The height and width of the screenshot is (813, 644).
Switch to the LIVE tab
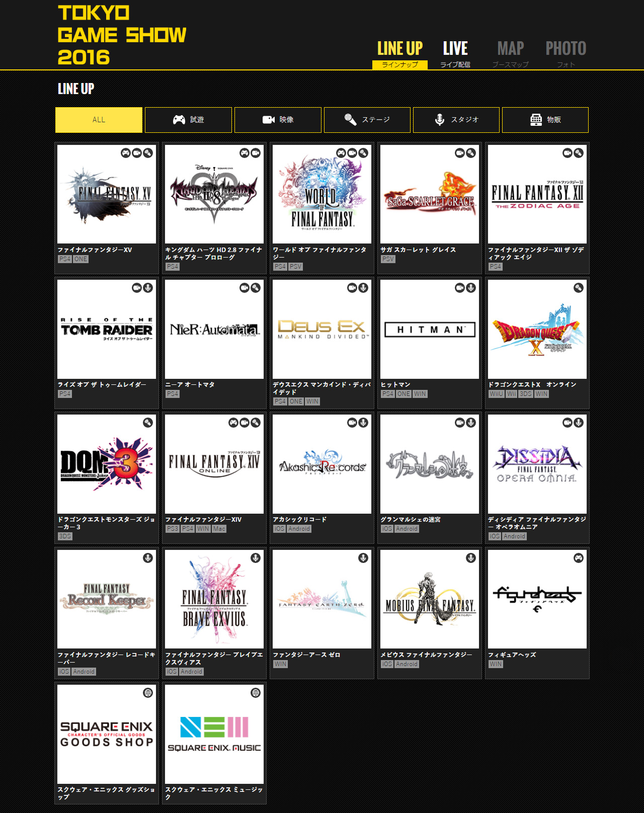pos(455,53)
